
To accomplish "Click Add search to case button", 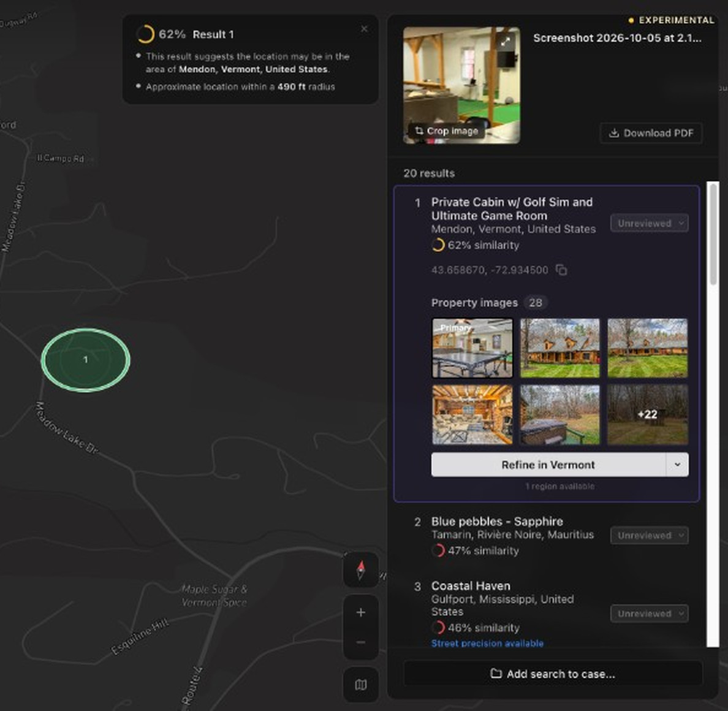I will pos(553,674).
